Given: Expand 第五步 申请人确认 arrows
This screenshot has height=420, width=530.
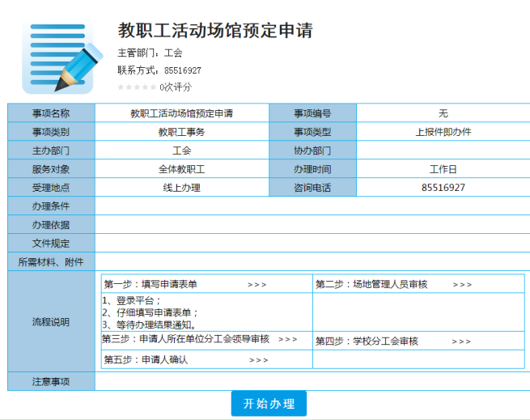Looking at the screenshot, I should 259,360.
